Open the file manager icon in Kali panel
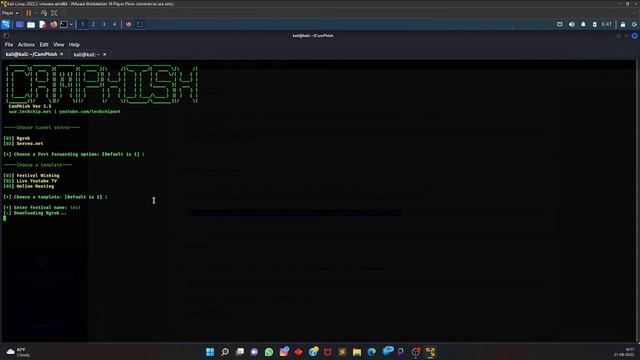Screen dimensions: 640x360 [31, 24]
